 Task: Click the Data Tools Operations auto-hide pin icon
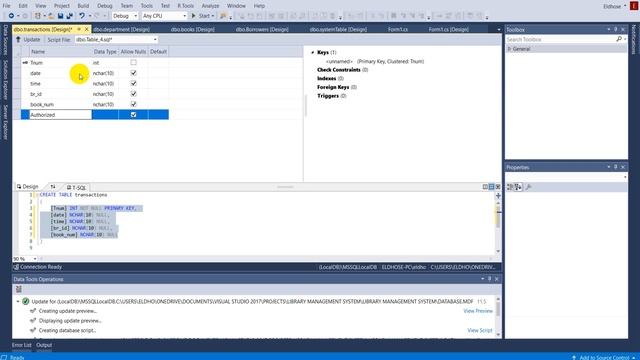click(x=489, y=279)
